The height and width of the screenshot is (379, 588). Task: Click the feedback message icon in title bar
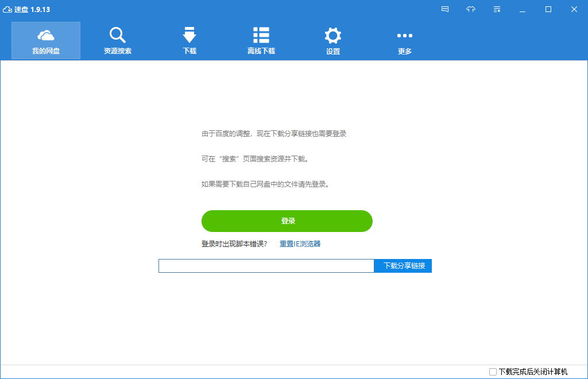(445, 9)
